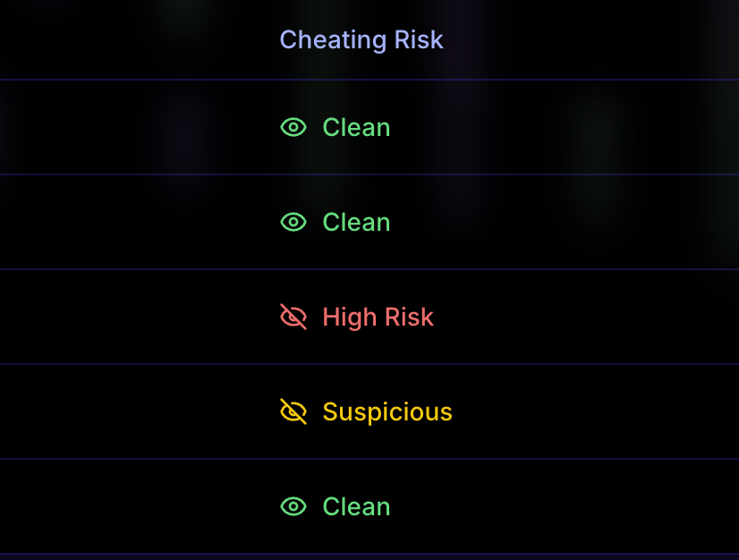This screenshot has width=739, height=560.
Task: Click the yellow crossed-out eye icon
Action: coord(293,412)
